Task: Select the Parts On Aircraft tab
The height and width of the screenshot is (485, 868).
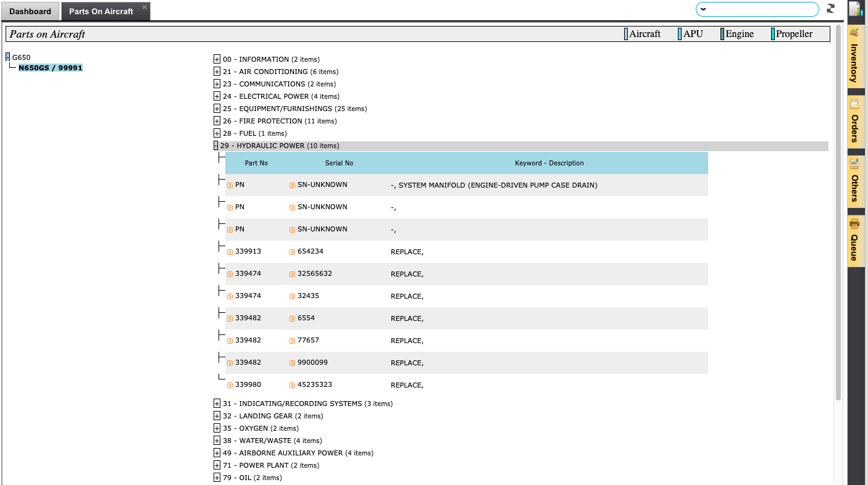Action: click(x=101, y=10)
